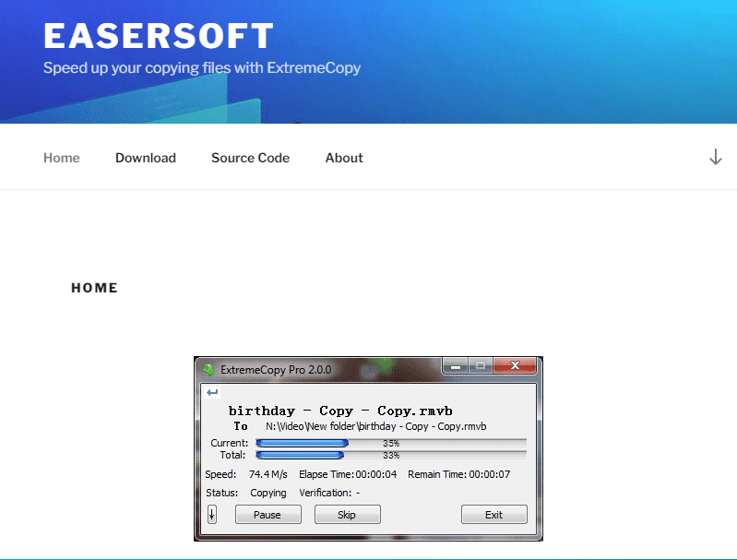Click the 'Verification: -' label

pos(329,493)
